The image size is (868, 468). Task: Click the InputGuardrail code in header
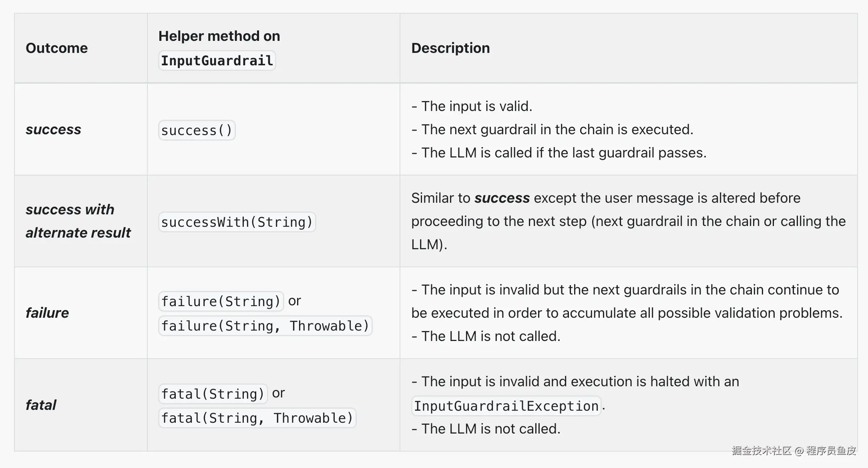click(217, 61)
